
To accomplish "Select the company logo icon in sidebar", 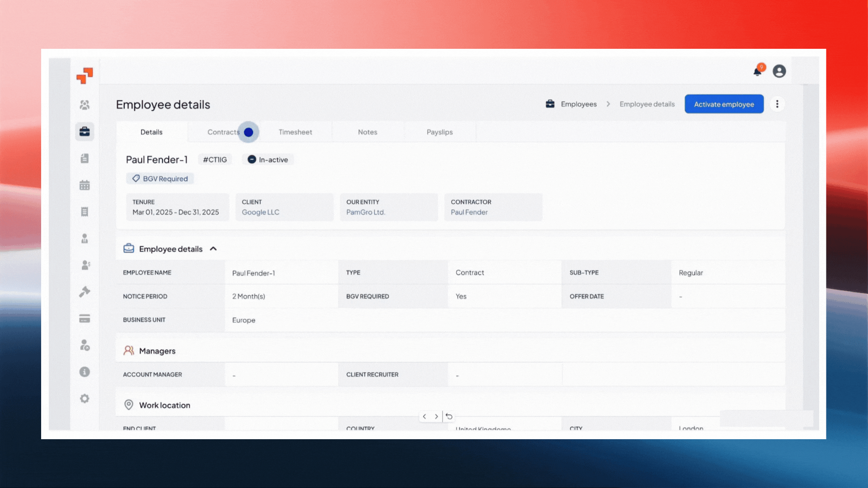I will point(85,75).
